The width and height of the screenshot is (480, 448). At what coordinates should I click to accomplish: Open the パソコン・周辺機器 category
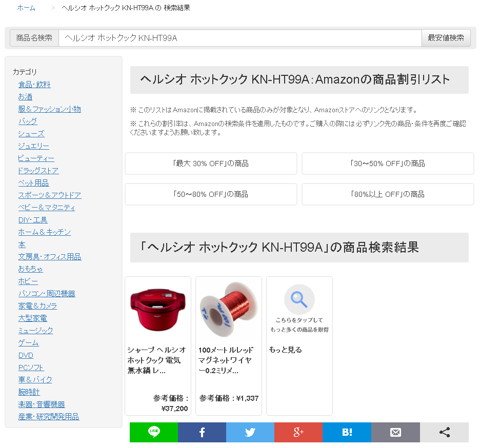(47, 294)
